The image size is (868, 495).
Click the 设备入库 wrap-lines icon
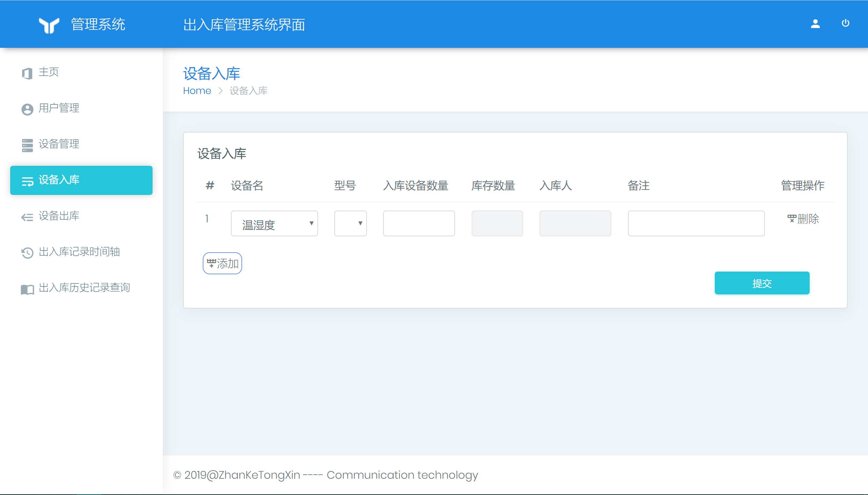pos(27,181)
